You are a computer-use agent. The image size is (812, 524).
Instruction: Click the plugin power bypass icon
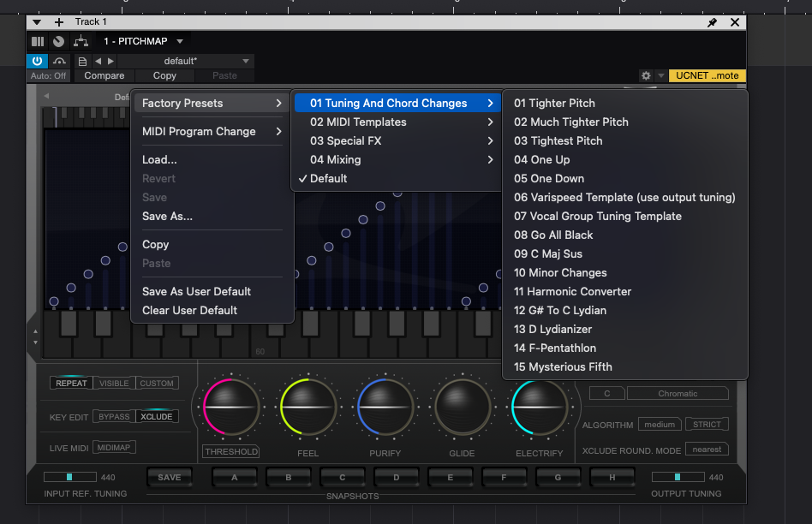(38, 61)
